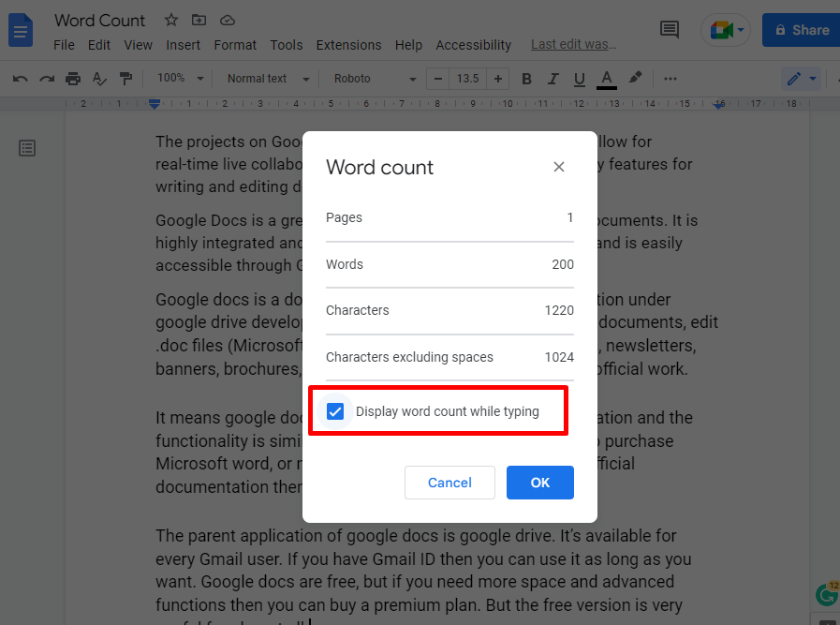
Task: Open the Extensions menu
Action: [x=348, y=45]
